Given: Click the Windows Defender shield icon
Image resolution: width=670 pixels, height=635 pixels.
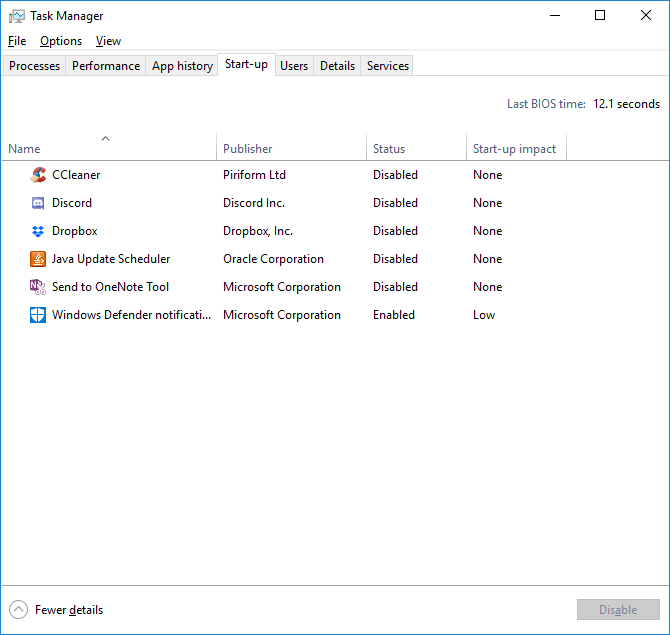Looking at the screenshot, I should click(x=38, y=315).
